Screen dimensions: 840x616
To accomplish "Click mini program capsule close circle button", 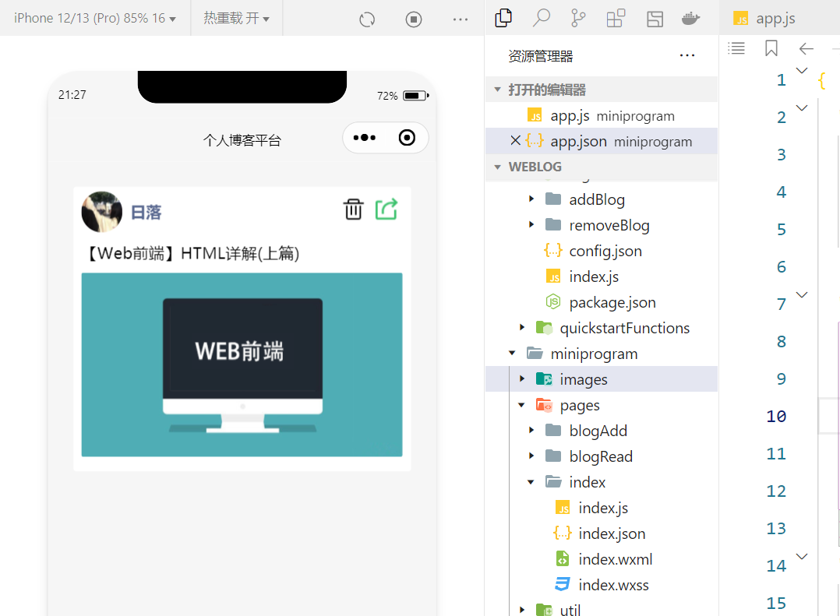I will (407, 138).
